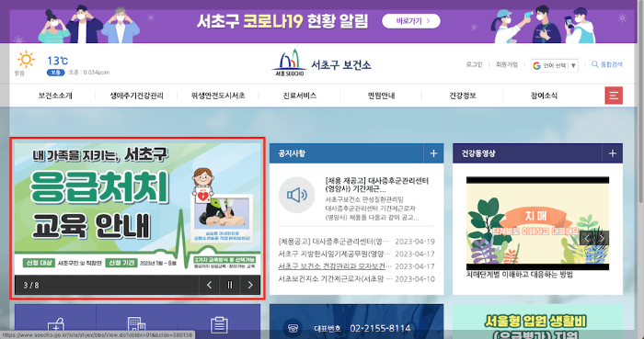Click the medical bag icon tile
Viewport: 644px width, 339px height.
[55, 323]
